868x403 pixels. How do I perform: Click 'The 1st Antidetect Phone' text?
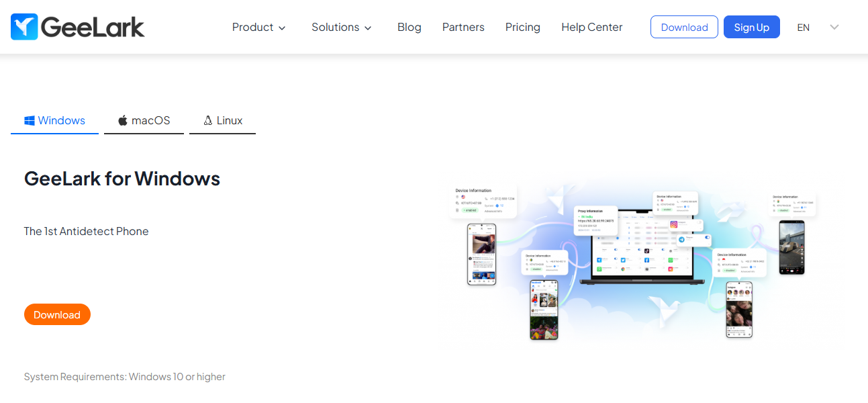[x=86, y=231]
